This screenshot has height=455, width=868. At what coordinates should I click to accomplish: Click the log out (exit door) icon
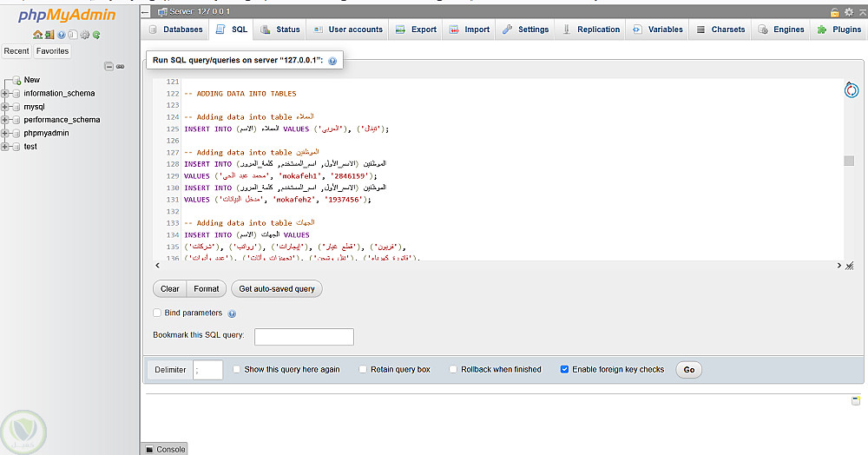coord(49,35)
